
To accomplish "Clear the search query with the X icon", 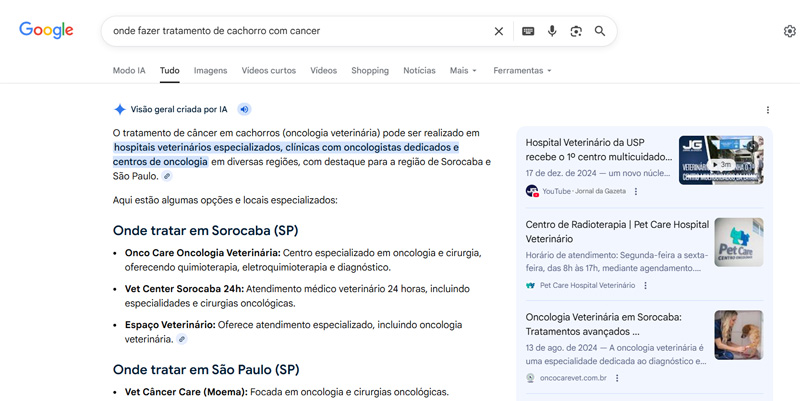I will click(x=498, y=31).
